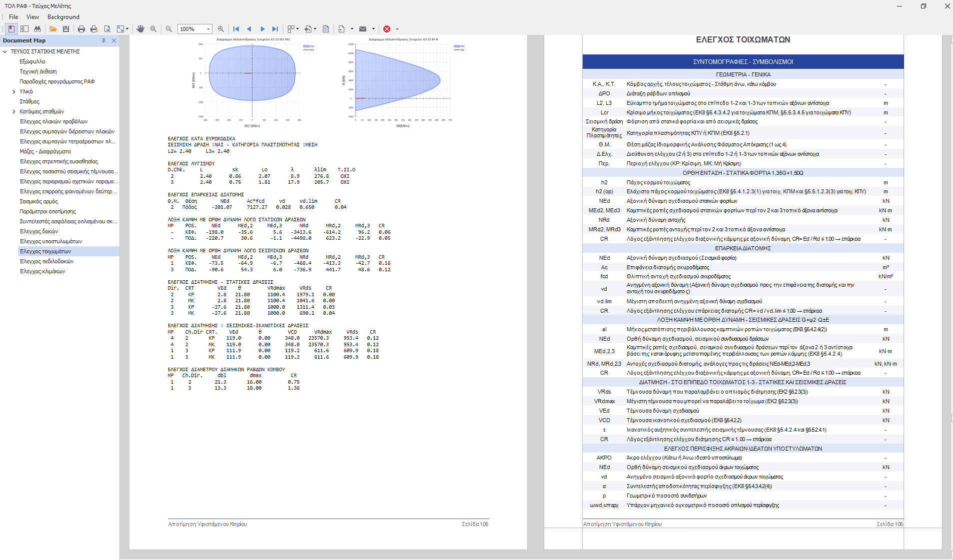
Task: Expand the Κατόψεις σταθμών tree node
Action: click(13, 111)
